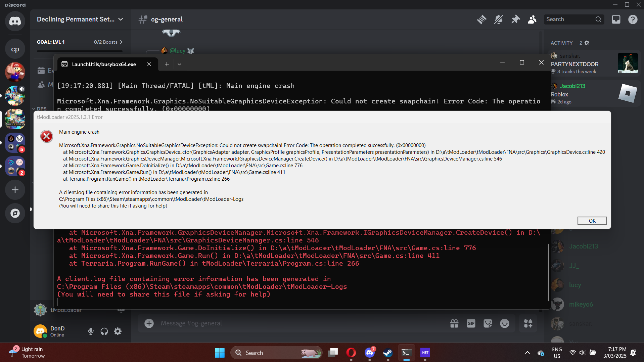The height and width of the screenshot is (362, 644).
Task: Open the screen share icon in voice panel
Action: click(x=121, y=310)
